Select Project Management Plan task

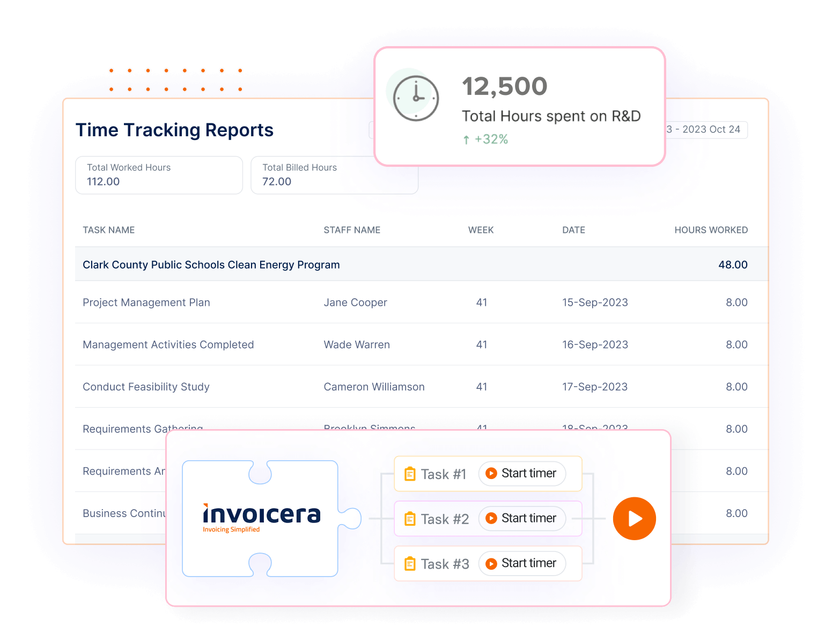coord(146,303)
